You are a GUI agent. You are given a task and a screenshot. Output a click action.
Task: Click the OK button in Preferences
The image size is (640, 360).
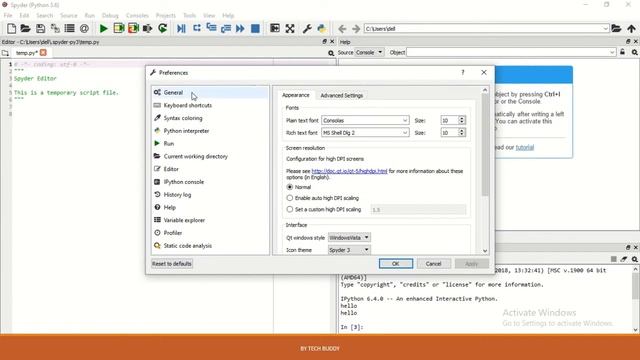coord(396,264)
